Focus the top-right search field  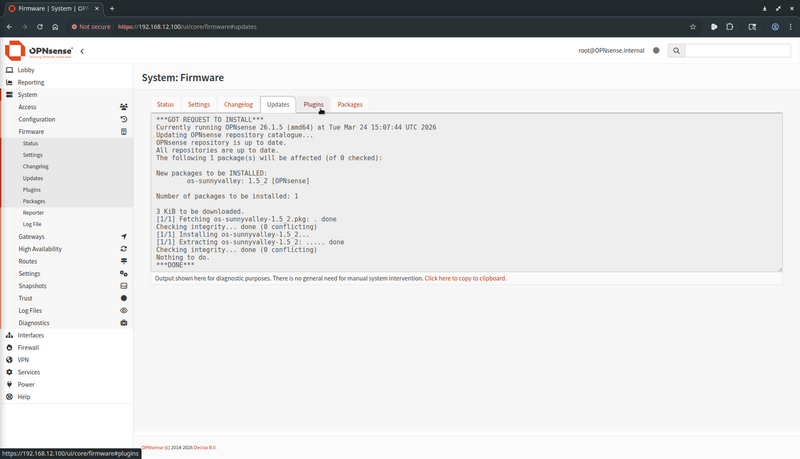point(738,50)
